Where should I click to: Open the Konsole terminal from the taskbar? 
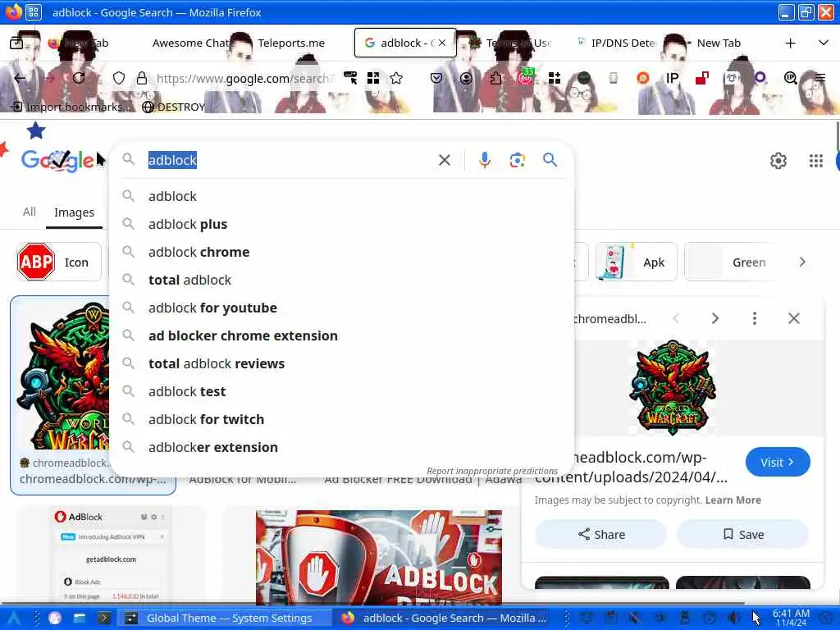point(103,619)
